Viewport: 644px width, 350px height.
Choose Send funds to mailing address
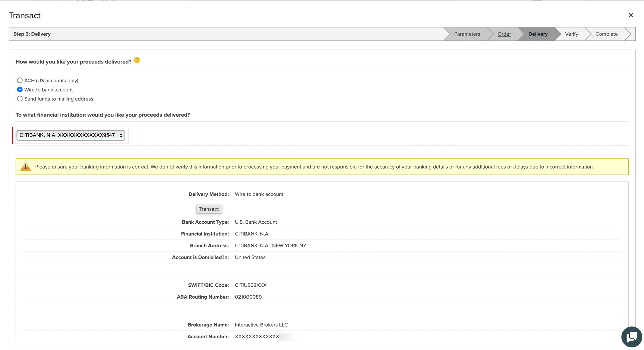20,99
